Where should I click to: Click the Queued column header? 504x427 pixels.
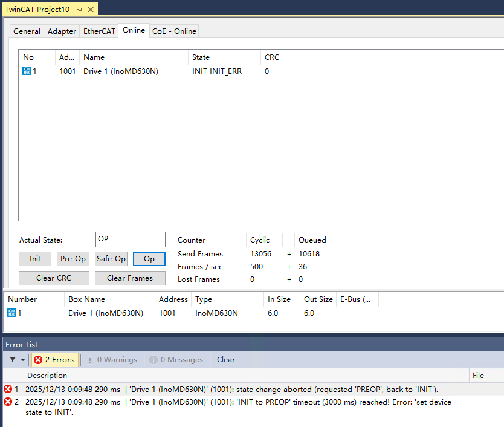pyautogui.click(x=312, y=240)
